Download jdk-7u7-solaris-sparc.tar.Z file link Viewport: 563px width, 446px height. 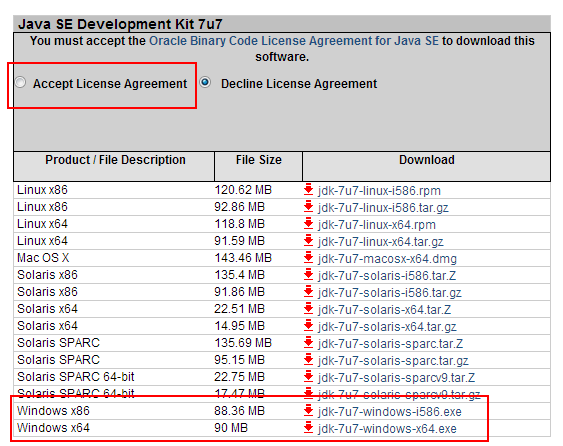[390, 344]
